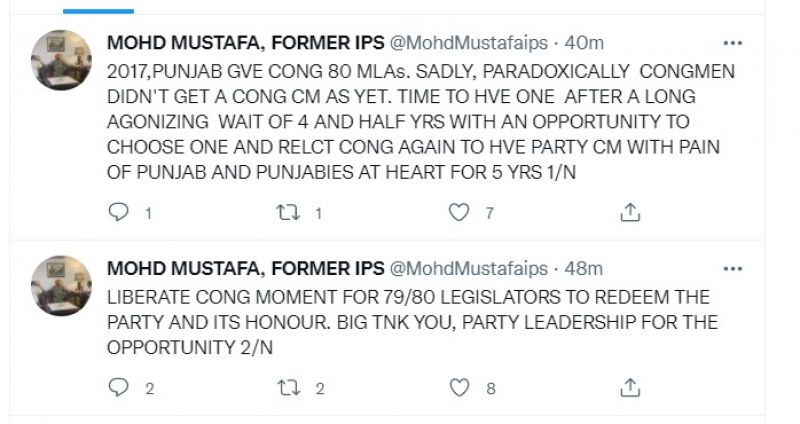Share the 1/N tweet posted 40m ago
The height and width of the screenshot is (424, 800).
click(630, 212)
